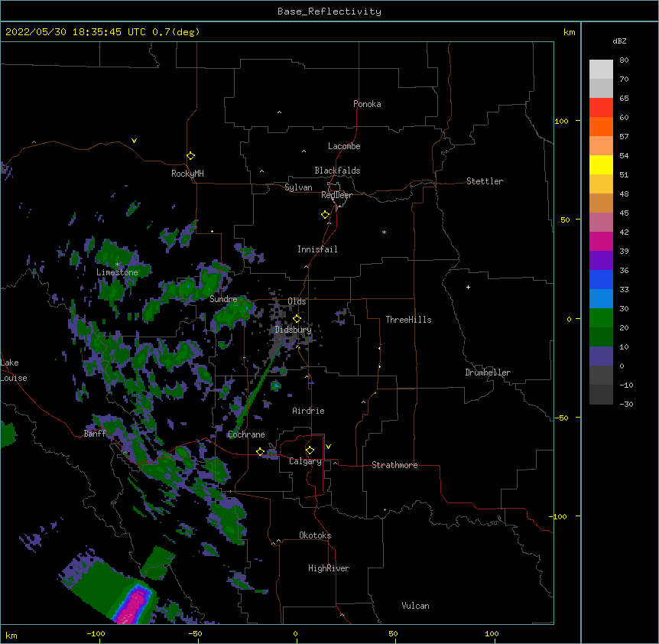Pick the bright green 30–20 dBZ legend swatch

tap(601, 318)
